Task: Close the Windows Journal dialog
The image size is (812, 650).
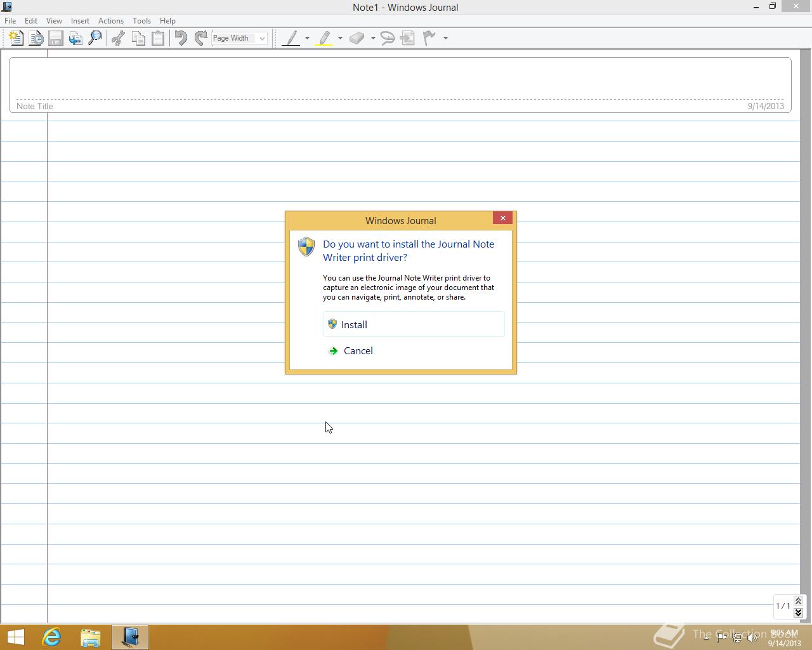Action: (502, 218)
